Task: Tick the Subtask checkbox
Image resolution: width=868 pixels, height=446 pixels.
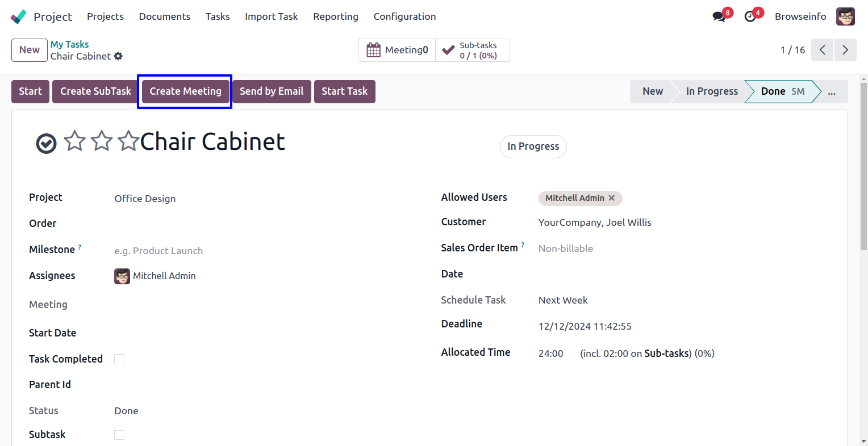Action: [x=119, y=435]
